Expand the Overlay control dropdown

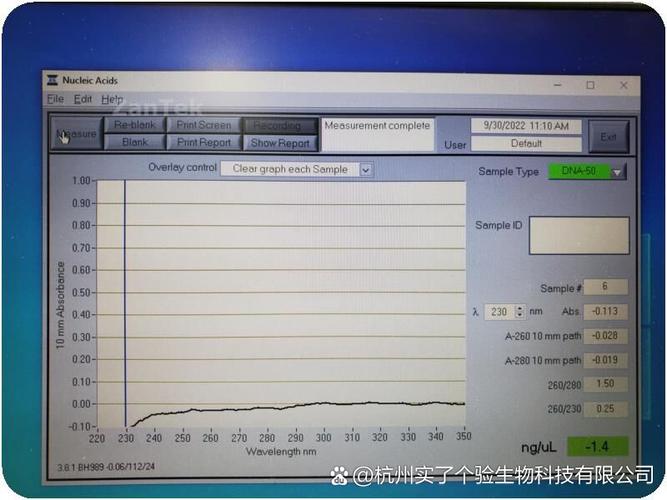point(365,170)
